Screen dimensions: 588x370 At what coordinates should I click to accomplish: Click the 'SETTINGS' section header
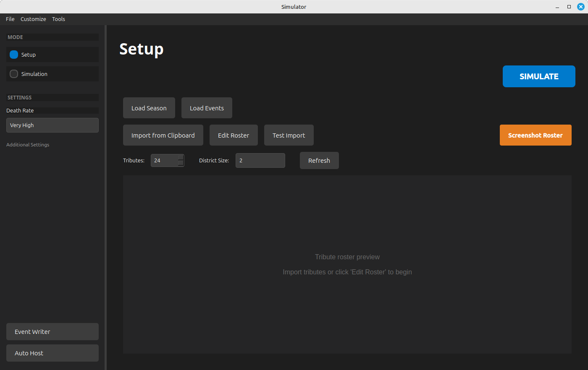pos(19,98)
